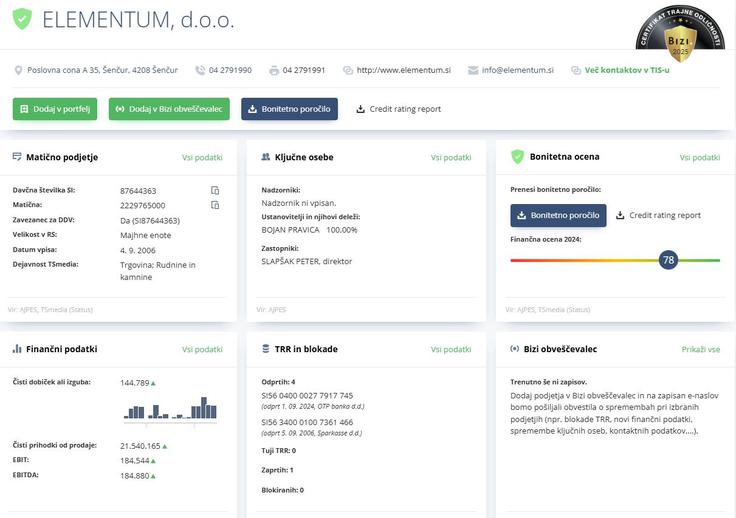The height and width of the screenshot is (518, 736).
Task: Add the company via Dodaj v portfelj
Action: coord(55,109)
